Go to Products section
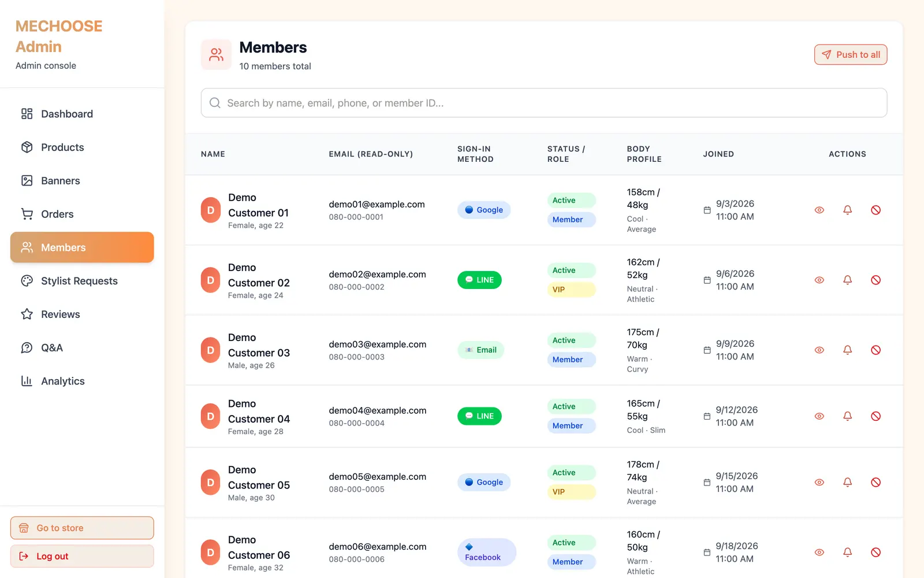924x578 pixels. (x=82, y=147)
